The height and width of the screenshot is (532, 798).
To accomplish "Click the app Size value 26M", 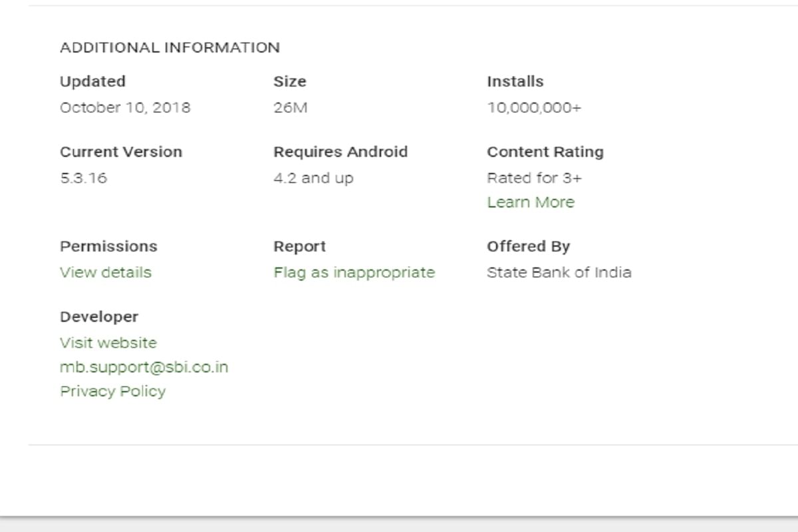I will 290,107.
